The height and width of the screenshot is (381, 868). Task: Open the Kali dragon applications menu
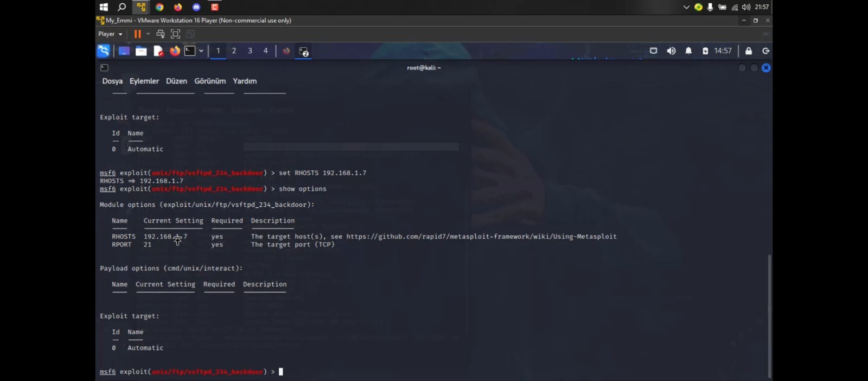pyautogui.click(x=104, y=51)
